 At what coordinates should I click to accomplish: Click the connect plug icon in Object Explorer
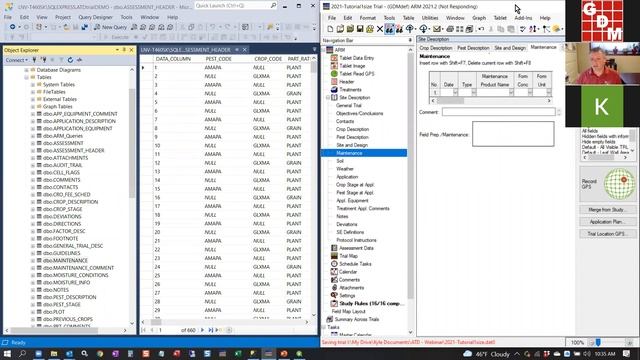[34, 60]
